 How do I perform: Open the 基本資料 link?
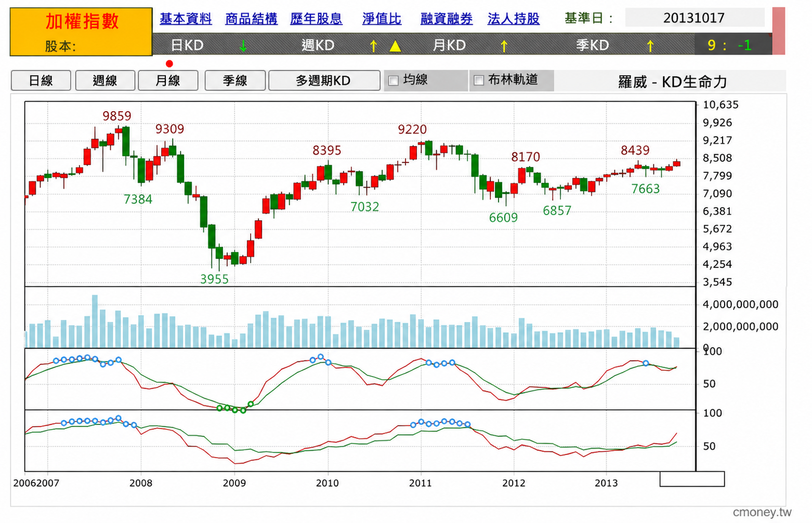coord(186,19)
